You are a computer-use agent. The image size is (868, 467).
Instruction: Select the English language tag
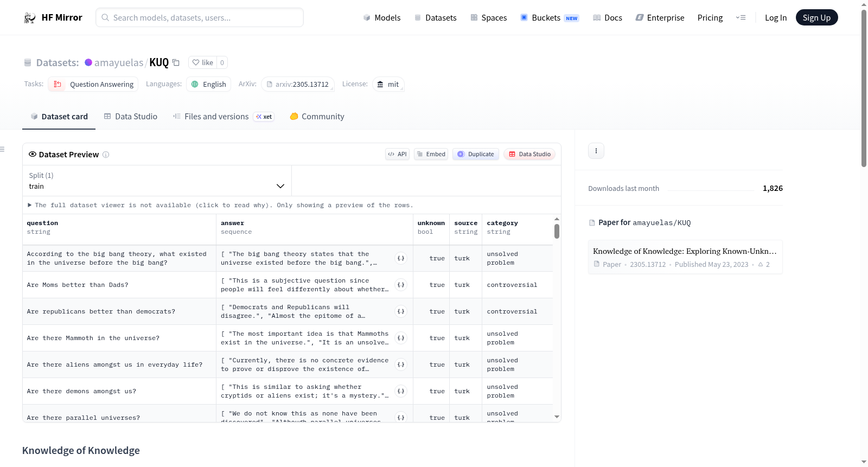click(x=209, y=84)
